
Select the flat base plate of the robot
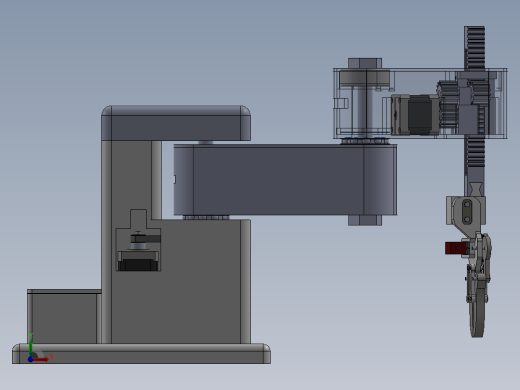[x=141, y=353]
